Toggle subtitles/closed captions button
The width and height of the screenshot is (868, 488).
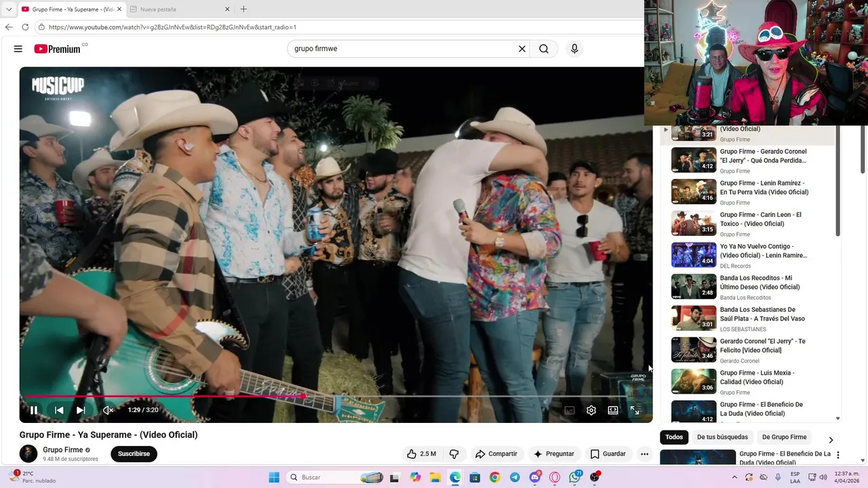[x=570, y=410]
